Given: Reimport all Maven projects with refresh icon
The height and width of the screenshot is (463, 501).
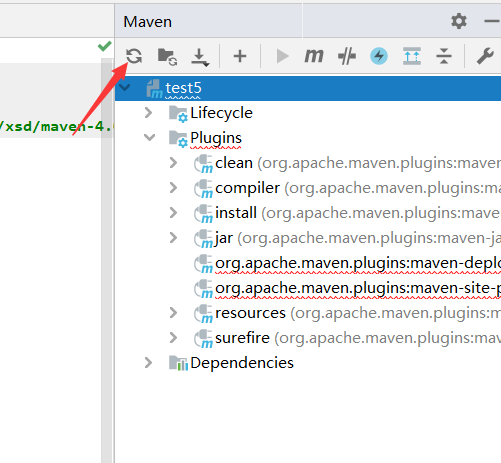Looking at the screenshot, I should [x=134, y=56].
